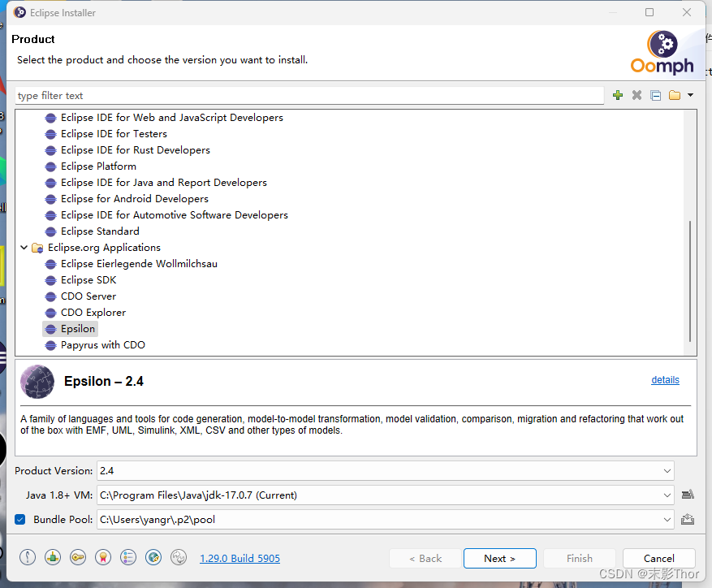Screen dimensions: 712x588
Task: Select Eclipse IDE for Web and JavaScript Developers
Action: (171, 117)
